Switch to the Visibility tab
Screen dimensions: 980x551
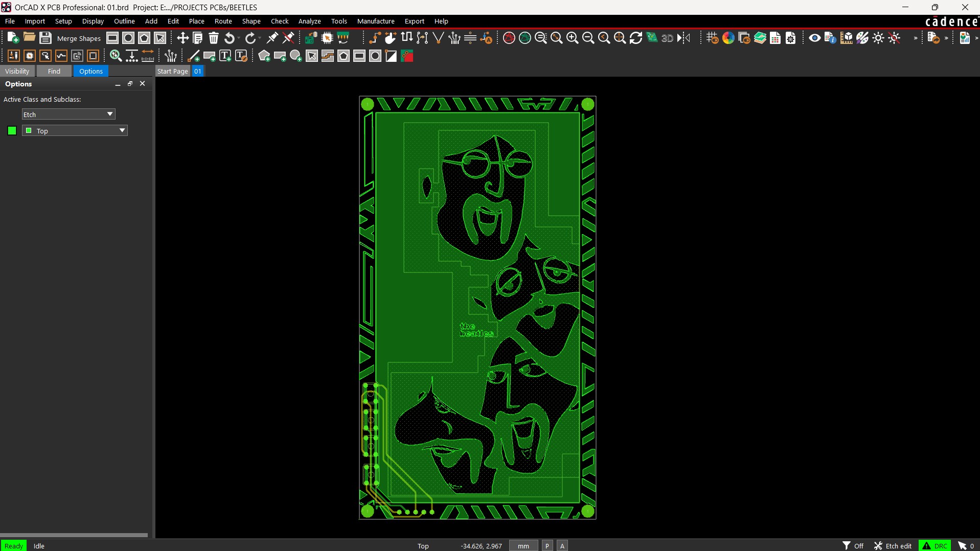(17, 71)
